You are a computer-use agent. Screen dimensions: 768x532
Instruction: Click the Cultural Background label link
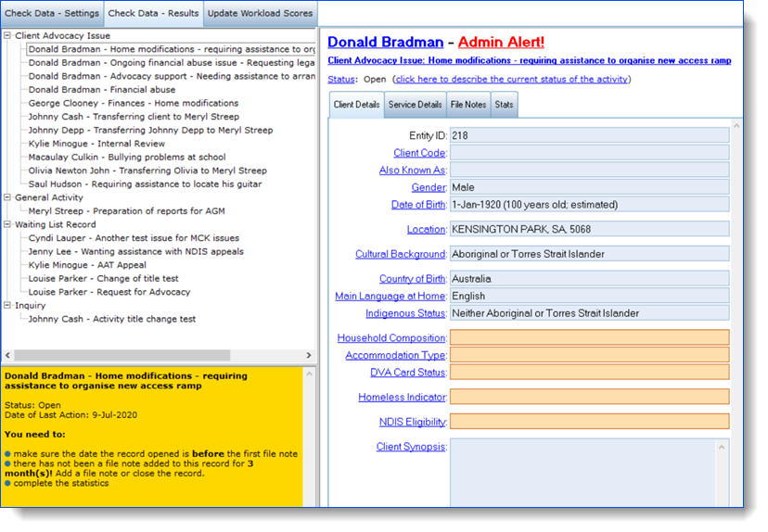point(401,254)
